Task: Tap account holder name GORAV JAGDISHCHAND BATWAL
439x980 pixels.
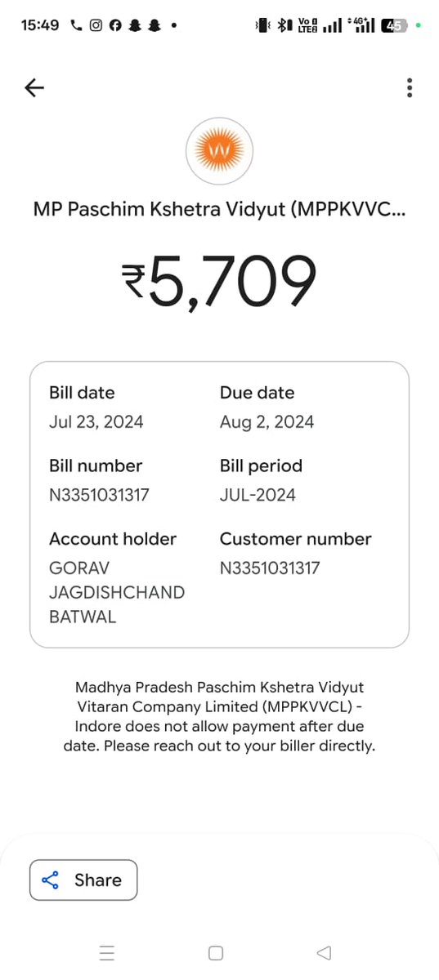Action: 117,592
